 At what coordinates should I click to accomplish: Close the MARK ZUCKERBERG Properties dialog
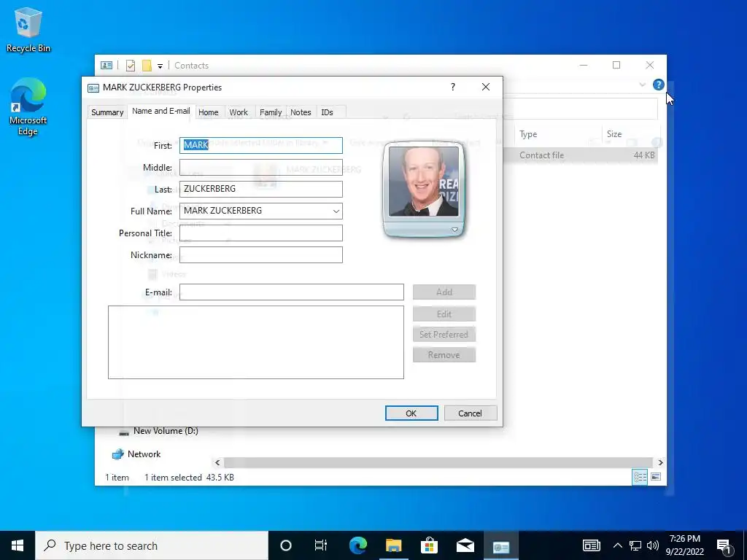[x=485, y=87]
